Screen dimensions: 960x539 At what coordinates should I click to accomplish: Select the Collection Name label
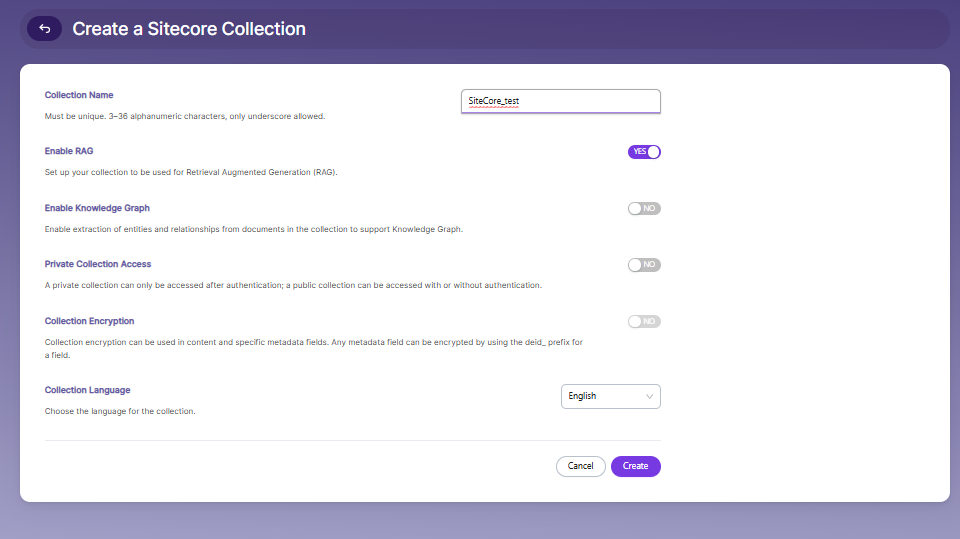(x=79, y=95)
